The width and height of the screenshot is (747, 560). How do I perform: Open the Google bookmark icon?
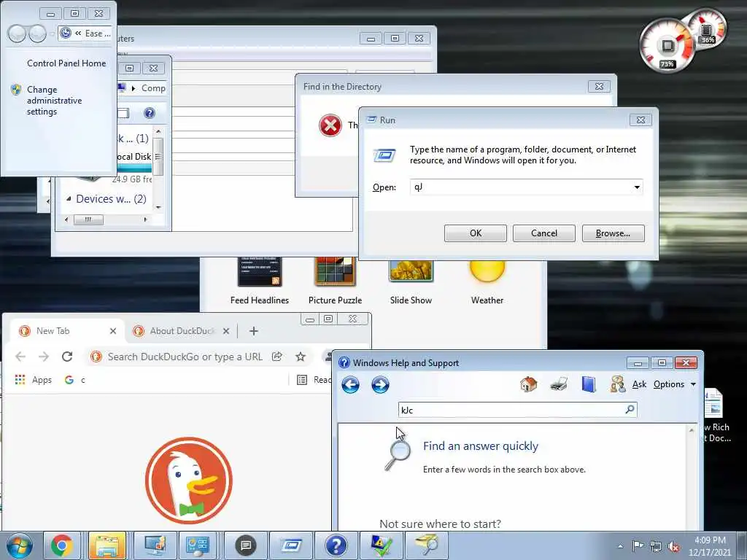point(69,379)
